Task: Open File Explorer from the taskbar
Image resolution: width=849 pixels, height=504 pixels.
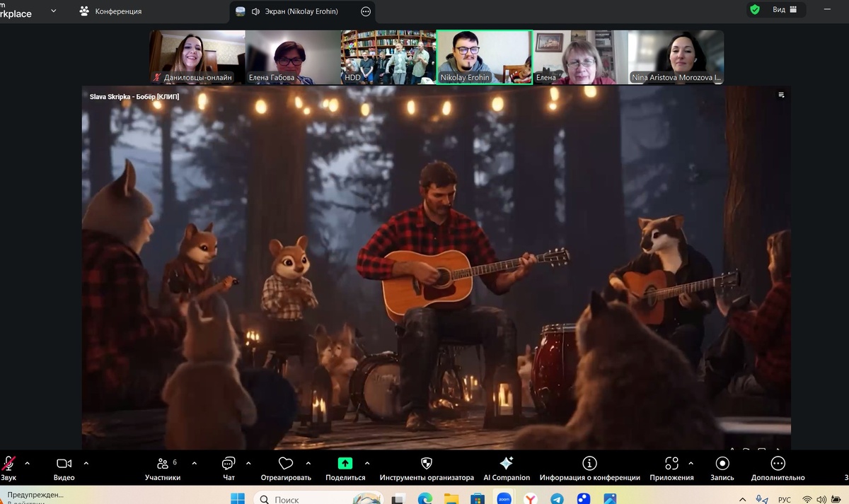Action: (451, 498)
